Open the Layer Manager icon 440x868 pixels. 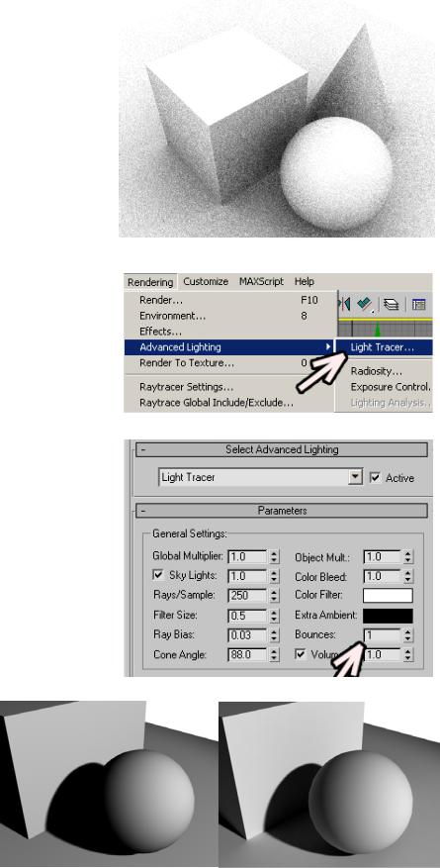[392, 304]
